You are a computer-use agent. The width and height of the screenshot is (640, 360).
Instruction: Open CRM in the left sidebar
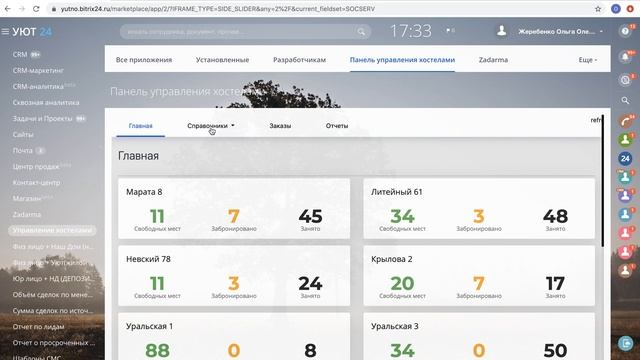click(x=20, y=54)
